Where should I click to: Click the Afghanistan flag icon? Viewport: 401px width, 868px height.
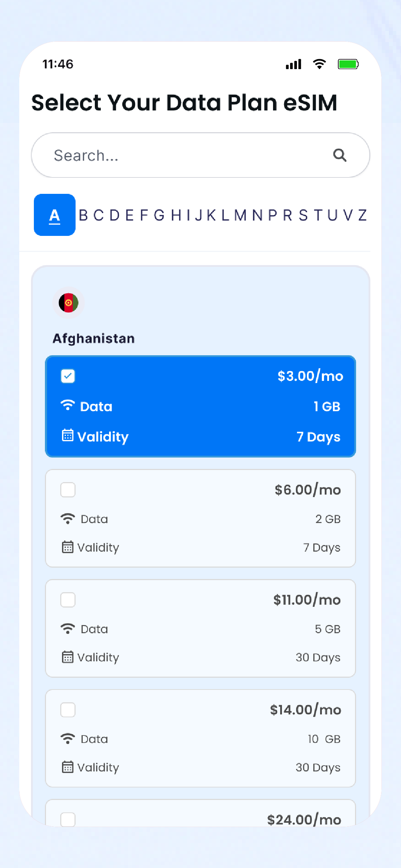(68, 303)
